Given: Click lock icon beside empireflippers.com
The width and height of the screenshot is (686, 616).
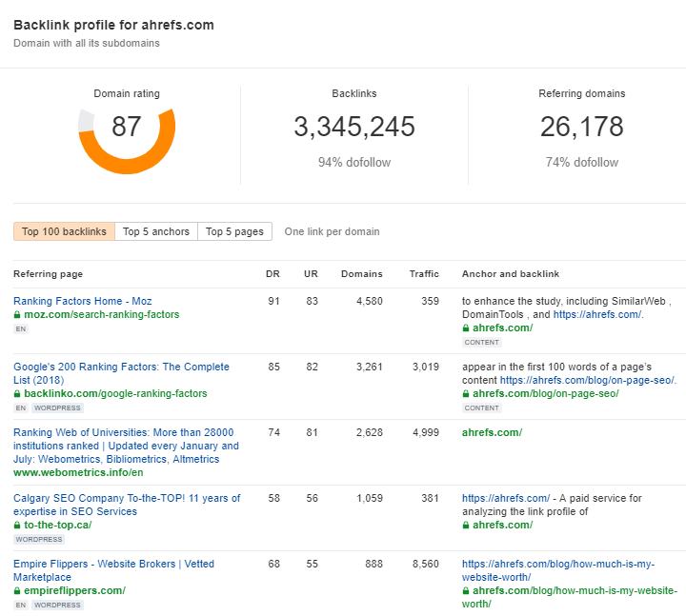Looking at the screenshot, I should click(x=17, y=590).
